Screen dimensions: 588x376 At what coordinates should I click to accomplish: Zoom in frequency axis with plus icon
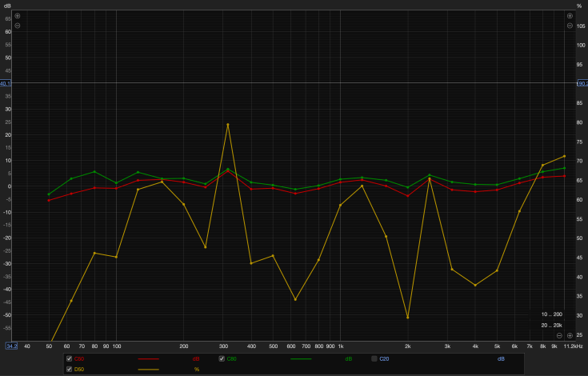click(570, 335)
